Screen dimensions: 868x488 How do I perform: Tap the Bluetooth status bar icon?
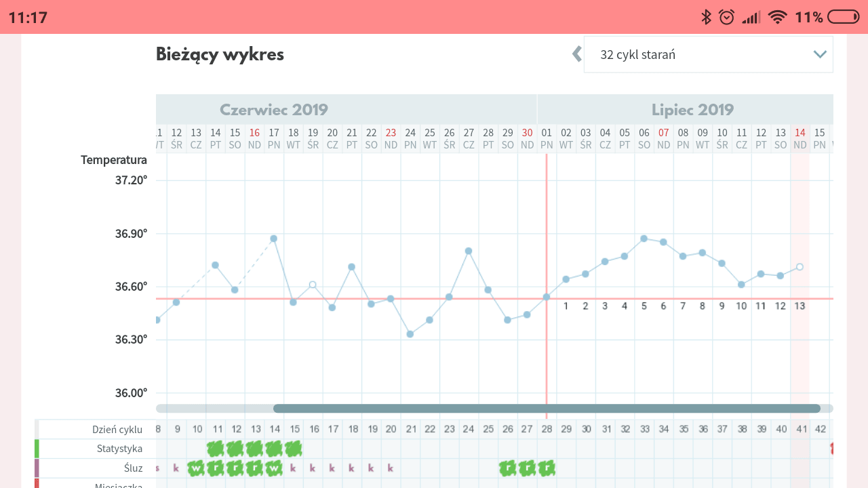[x=706, y=17]
